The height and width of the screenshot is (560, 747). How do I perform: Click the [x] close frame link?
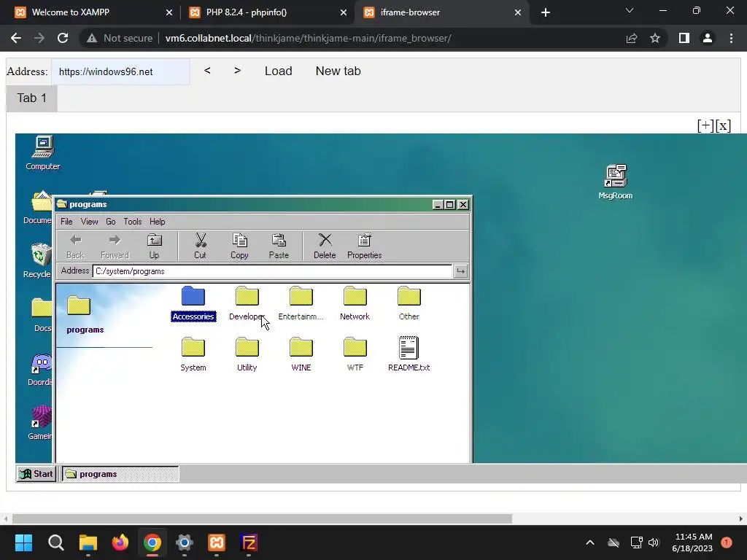[723, 125]
